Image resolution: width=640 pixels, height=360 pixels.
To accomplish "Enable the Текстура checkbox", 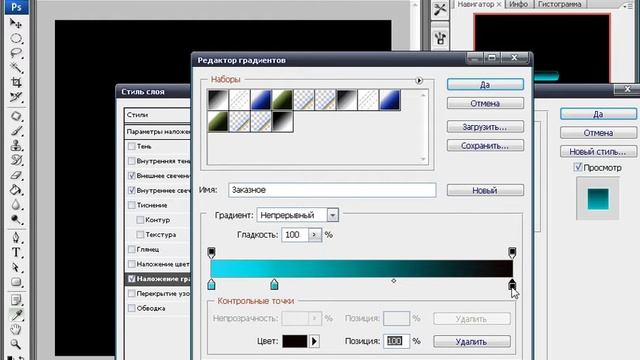I will point(140,235).
